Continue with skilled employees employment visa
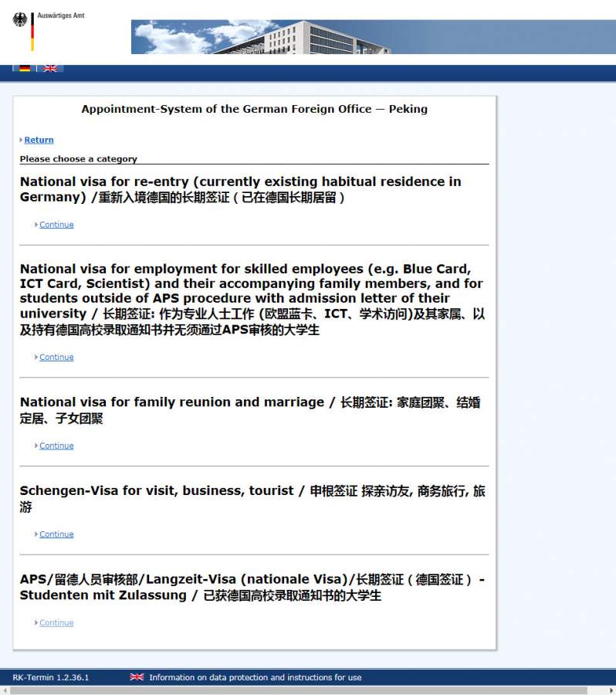 click(56, 358)
